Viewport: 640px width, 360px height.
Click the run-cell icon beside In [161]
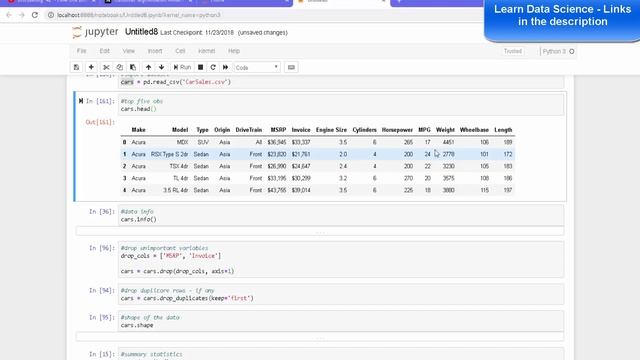pos(81,101)
